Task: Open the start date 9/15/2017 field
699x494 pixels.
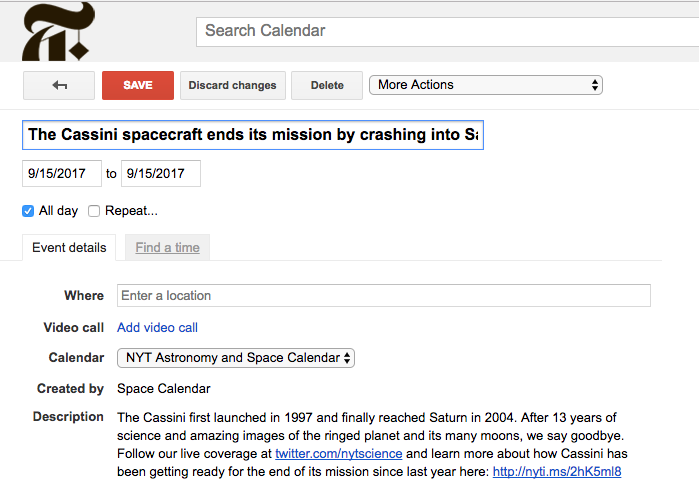Action: point(62,173)
